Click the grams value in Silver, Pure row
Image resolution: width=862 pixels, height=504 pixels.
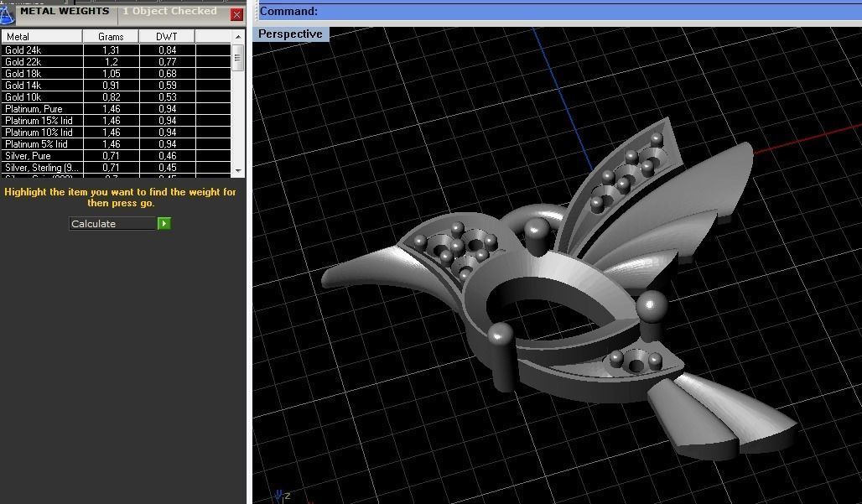111,155
